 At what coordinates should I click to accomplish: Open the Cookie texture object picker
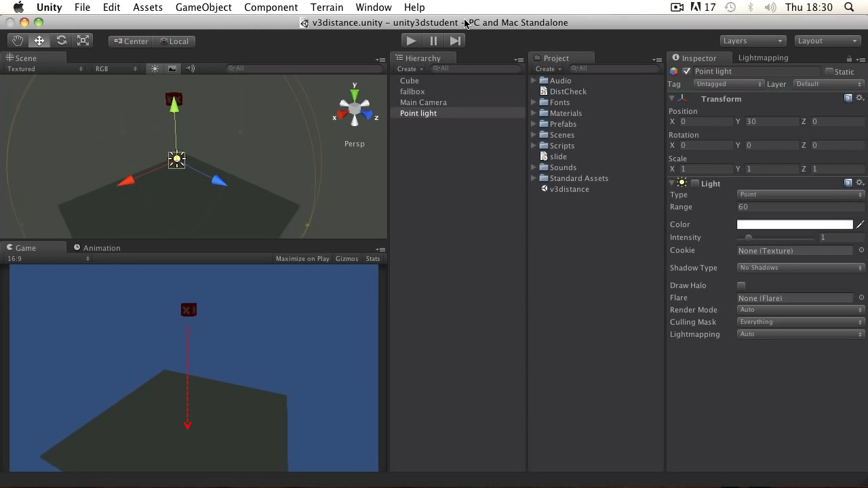click(x=861, y=251)
